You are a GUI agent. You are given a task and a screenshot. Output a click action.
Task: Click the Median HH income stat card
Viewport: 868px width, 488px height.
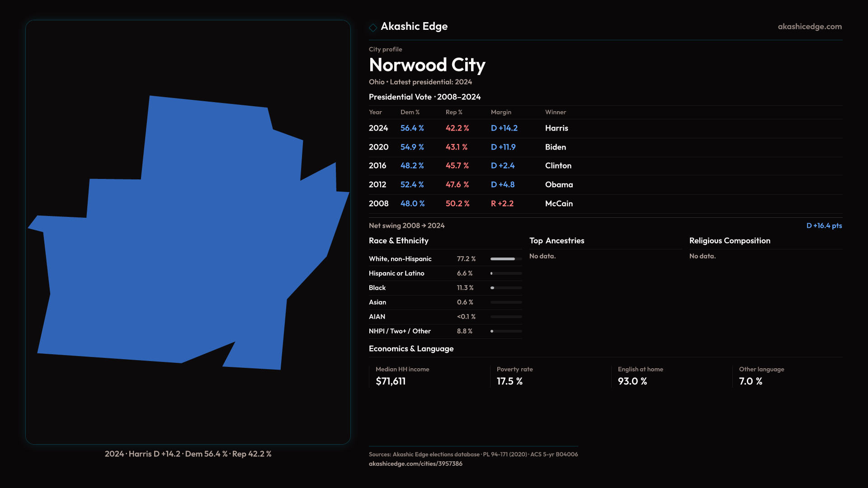coord(402,376)
